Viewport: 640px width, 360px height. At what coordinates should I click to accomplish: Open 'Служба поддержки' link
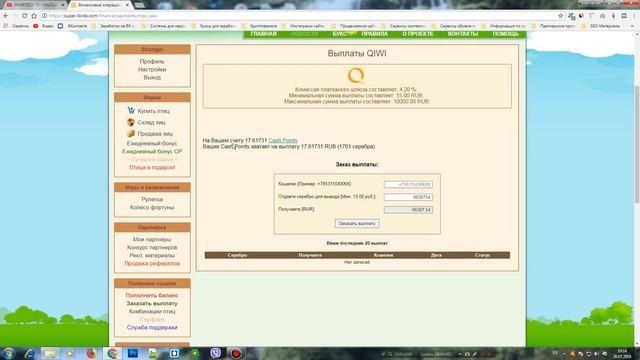tap(152, 327)
